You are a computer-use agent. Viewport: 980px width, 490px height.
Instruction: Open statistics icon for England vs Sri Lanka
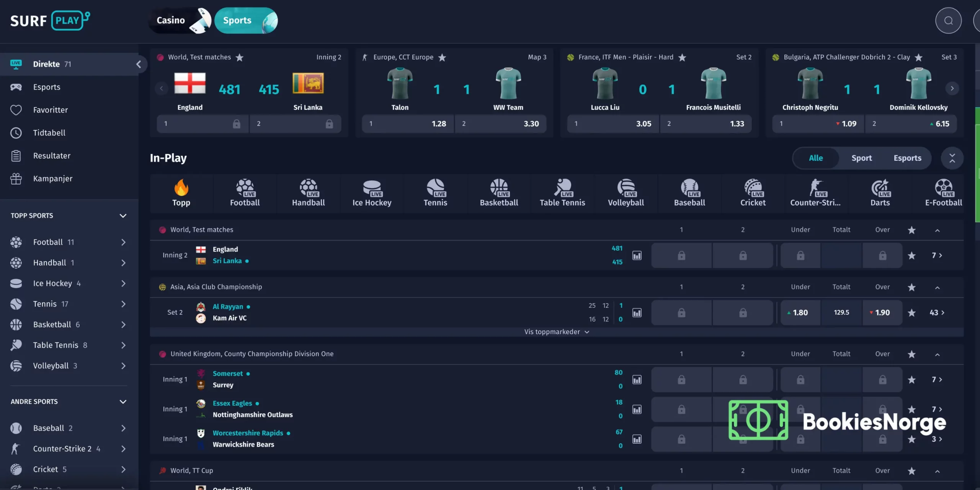(637, 255)
